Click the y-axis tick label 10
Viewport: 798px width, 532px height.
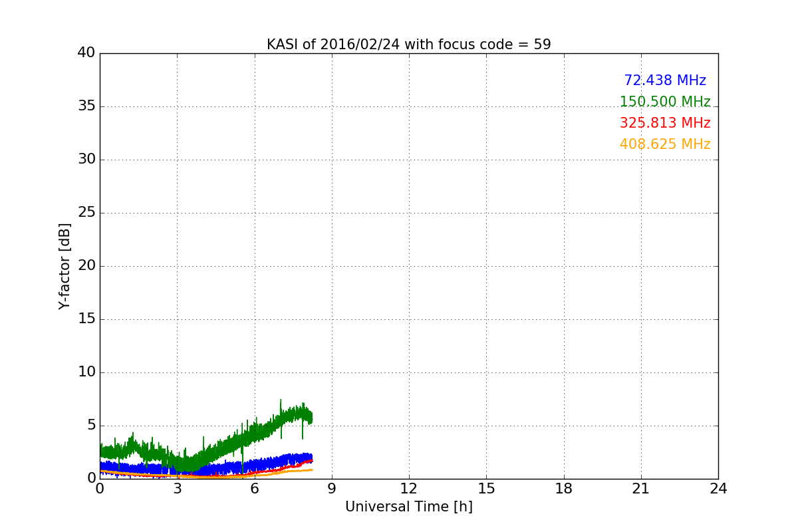click(x=86, y=372)
